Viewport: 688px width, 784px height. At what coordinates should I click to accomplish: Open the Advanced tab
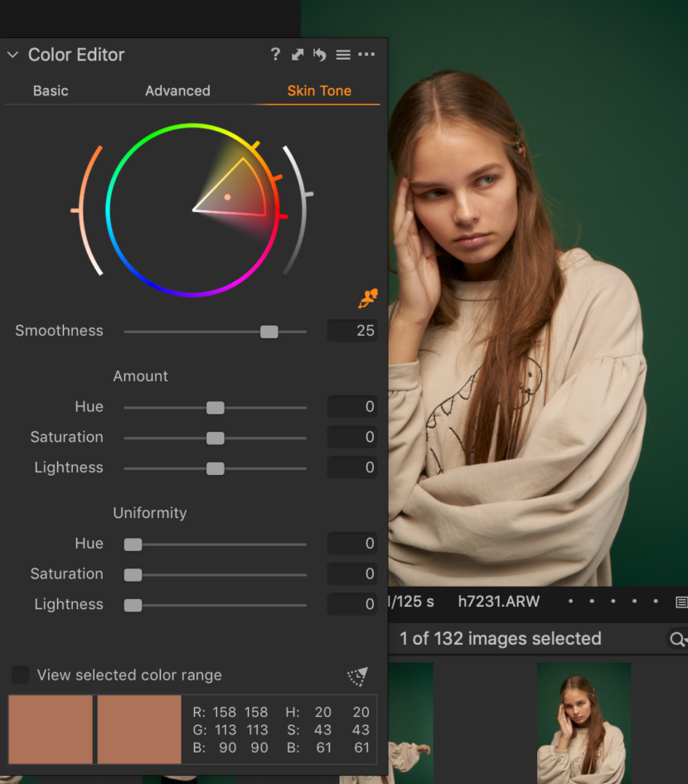(x=177, y=90)
